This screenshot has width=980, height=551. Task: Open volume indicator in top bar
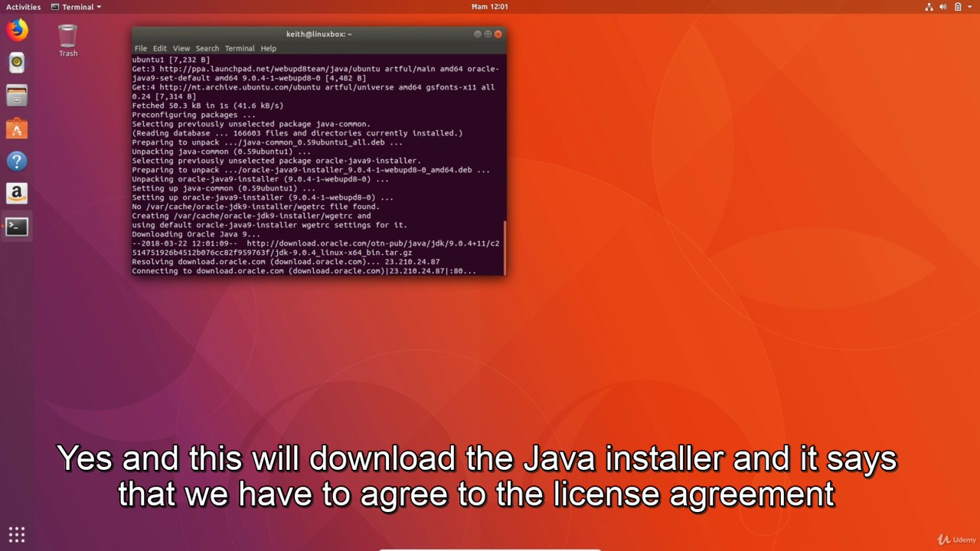(943, 7)
